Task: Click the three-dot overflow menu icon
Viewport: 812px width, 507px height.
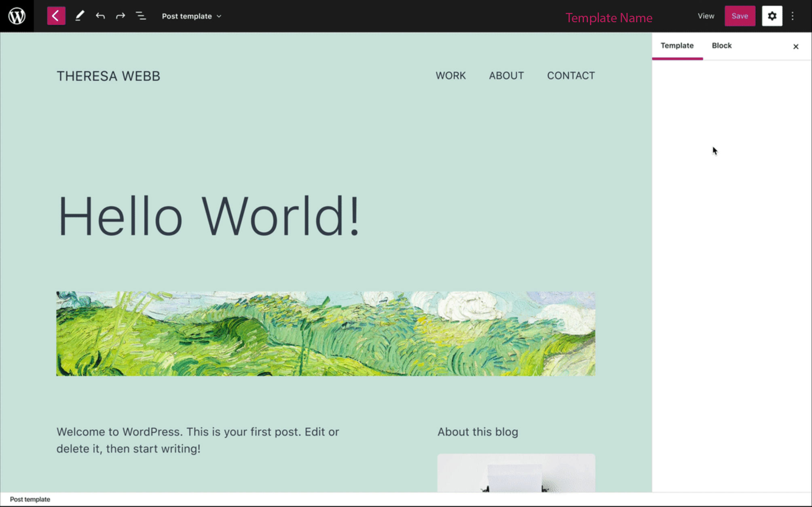Action: pos(793,16)
